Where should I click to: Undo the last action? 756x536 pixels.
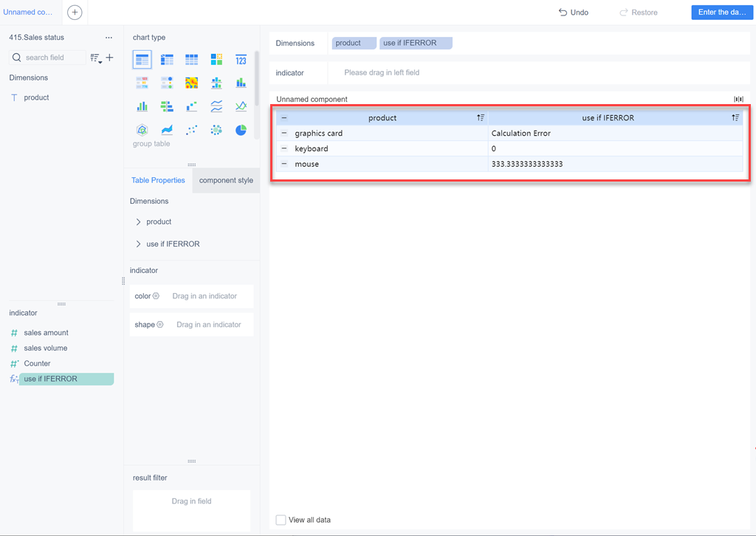click(573, 13)
